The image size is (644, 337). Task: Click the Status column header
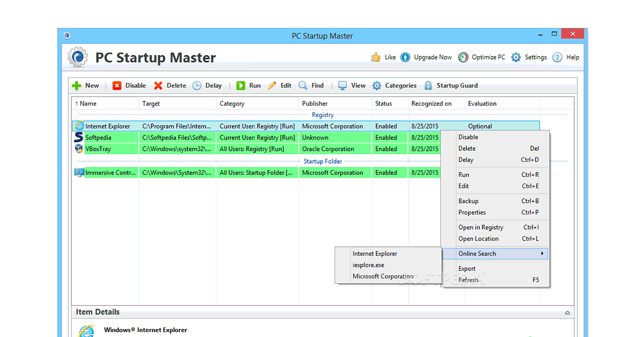coord(383,104)
